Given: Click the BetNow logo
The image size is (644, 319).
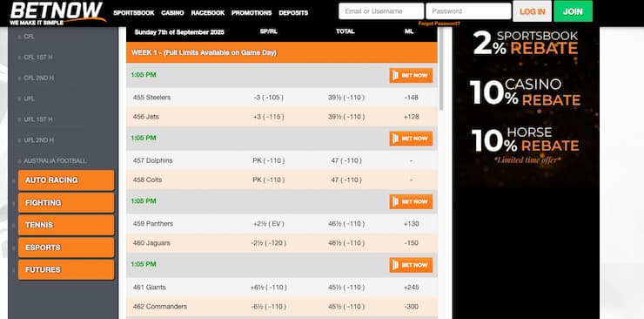Looking at the screenshot, I should [57, 13].
